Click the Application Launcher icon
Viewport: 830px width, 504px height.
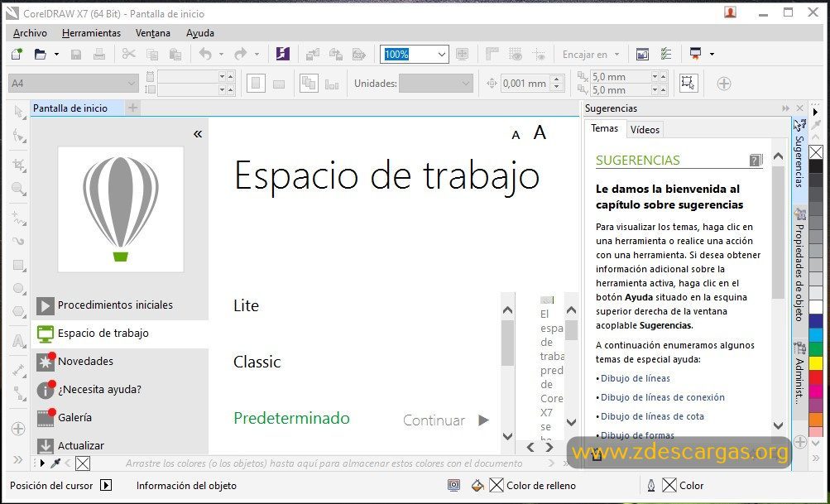(696, 54)
